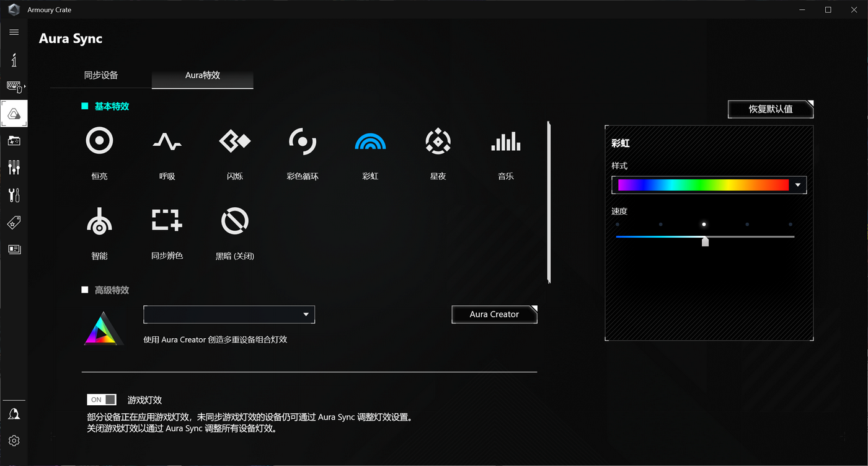Screen dimensions: 868x466
Task: Select the Aura Sync sidebar icon
Action: click(x=14, y=114)
